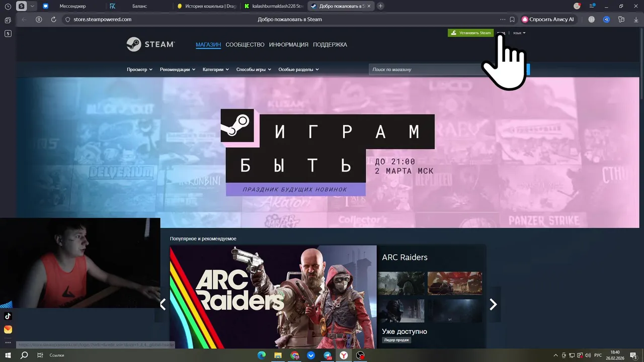Open the ARC Raiders main capsule image
644x362 pixels.
tap(273, 297)
